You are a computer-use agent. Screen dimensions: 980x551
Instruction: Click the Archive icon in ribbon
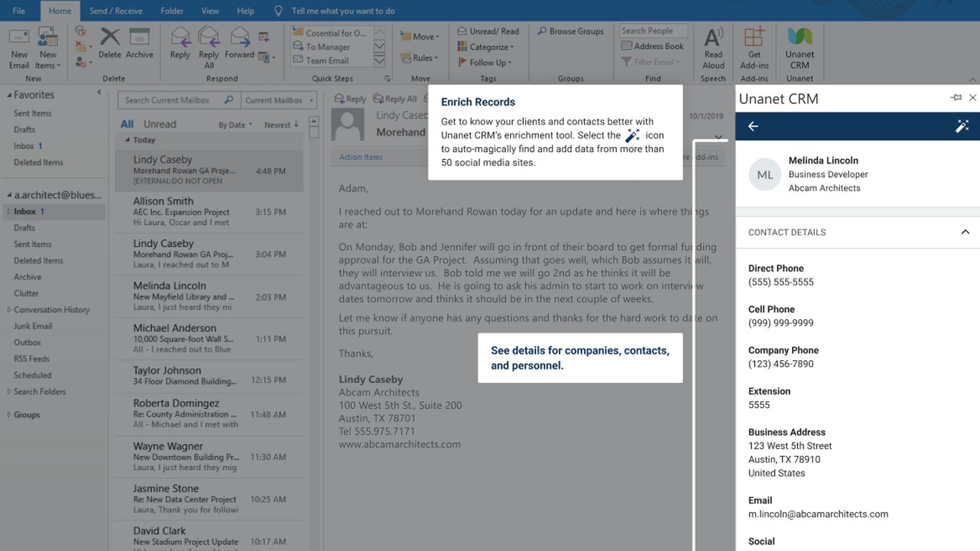(139, 37)
